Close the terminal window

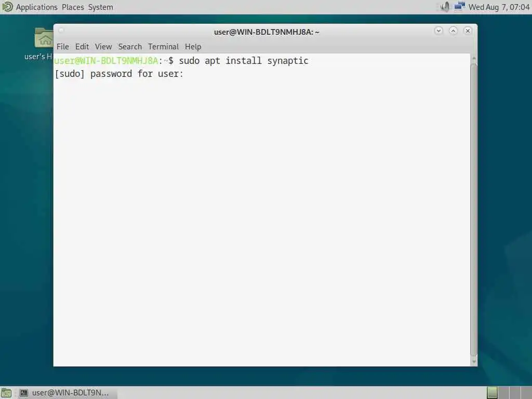(x=468, y=31)
